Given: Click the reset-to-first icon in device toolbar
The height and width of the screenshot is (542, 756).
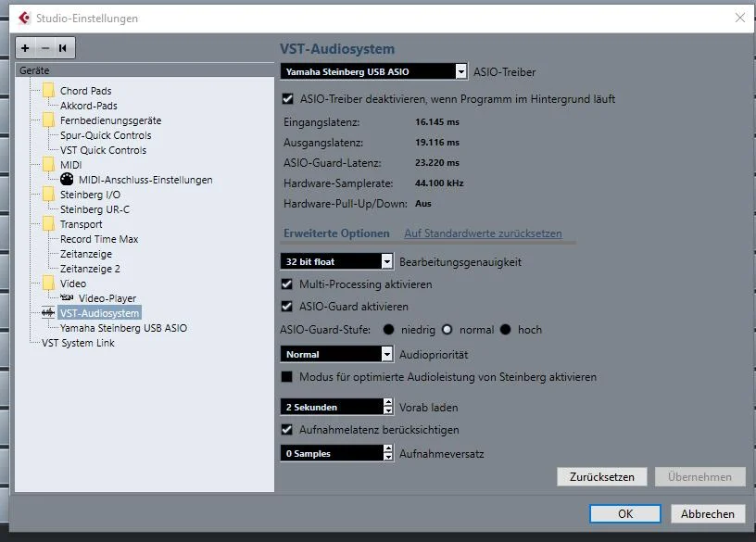Looking at the screenshot, I should tap(63, 47).
